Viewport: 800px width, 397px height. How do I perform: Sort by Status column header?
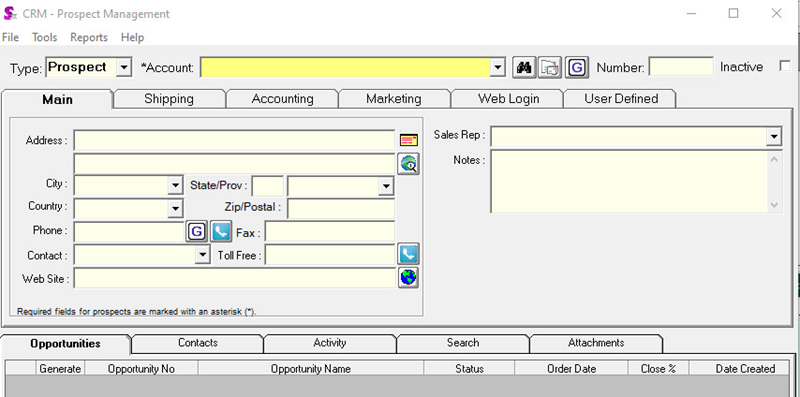[469, 368]
